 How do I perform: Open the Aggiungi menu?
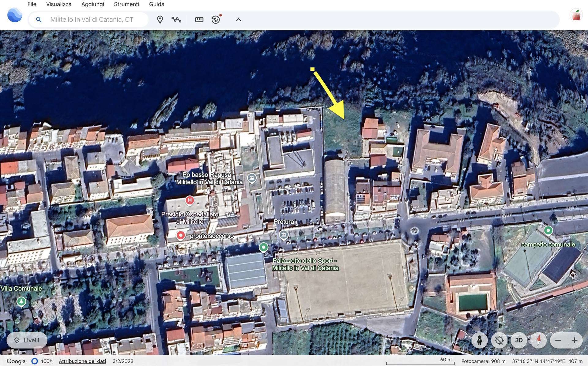point(92,4)
